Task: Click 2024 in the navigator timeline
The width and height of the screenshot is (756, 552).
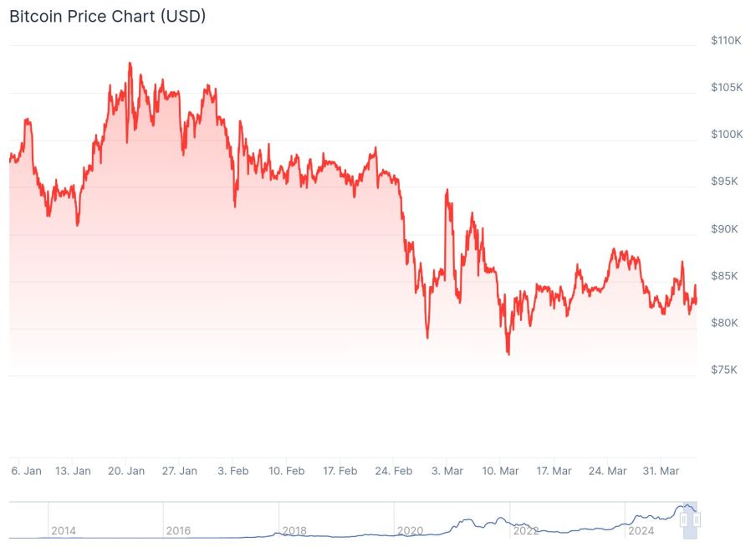Action: pyautogui.click(x=641, y=530)
